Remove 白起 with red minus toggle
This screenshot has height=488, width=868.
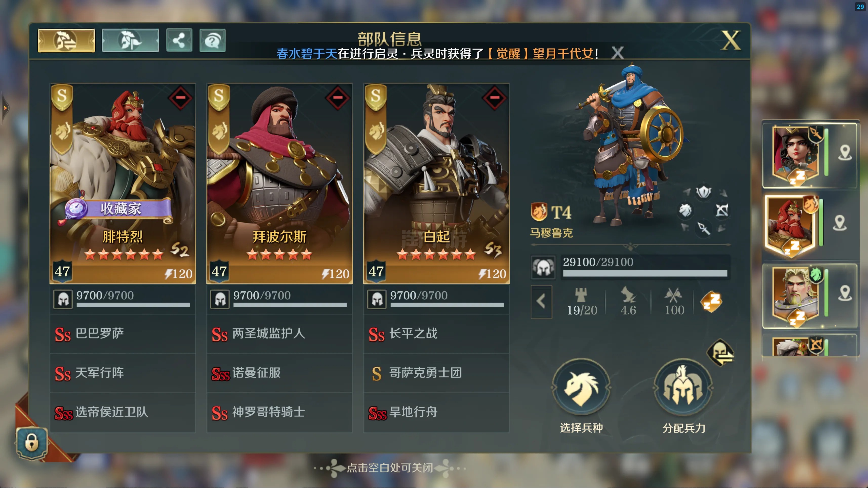click(494, 98)
